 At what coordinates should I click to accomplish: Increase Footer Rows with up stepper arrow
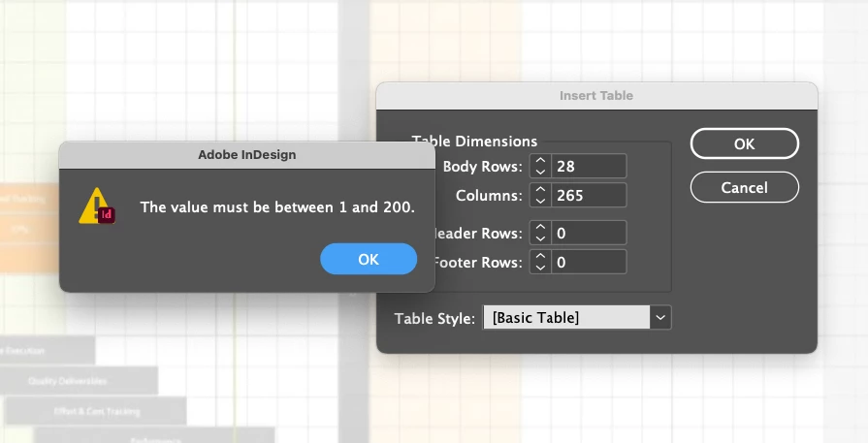pyautogui.click(x=540, y=257)
